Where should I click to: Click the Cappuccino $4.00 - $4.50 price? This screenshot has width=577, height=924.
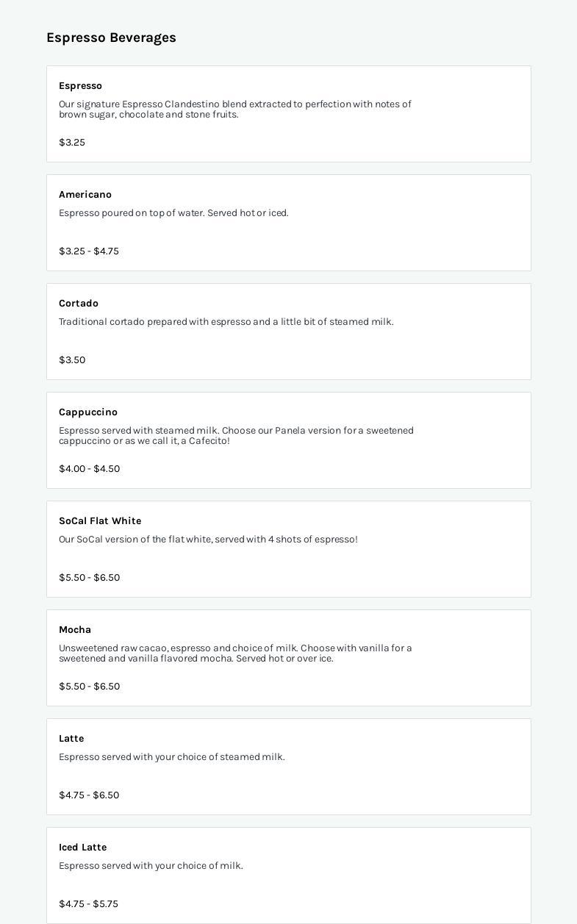[x=89, y=469]
